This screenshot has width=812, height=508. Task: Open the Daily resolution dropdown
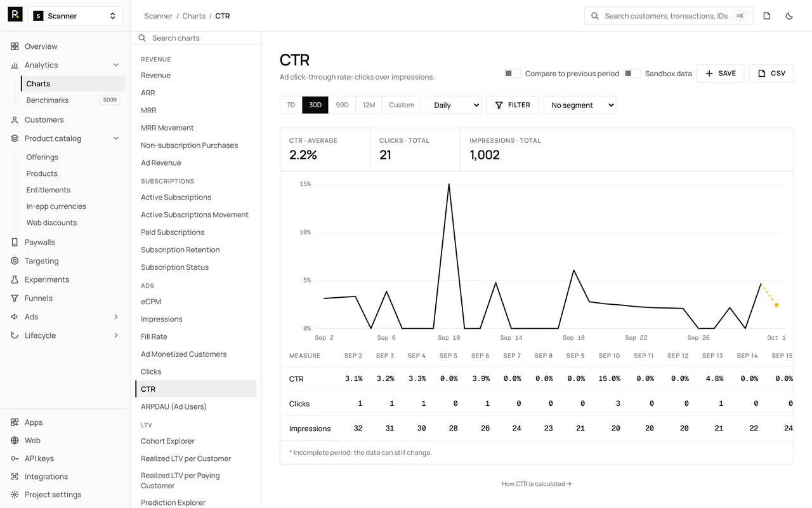click(454, 105)
